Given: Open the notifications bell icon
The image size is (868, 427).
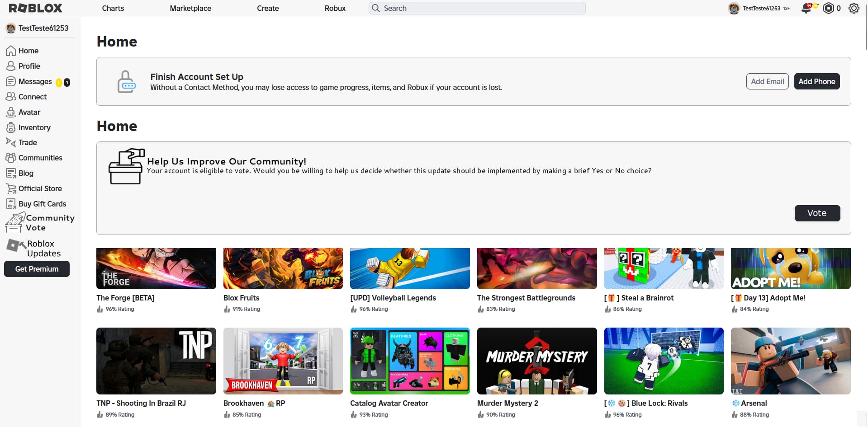Looking at the screenshot, I should tap(806, 8).
